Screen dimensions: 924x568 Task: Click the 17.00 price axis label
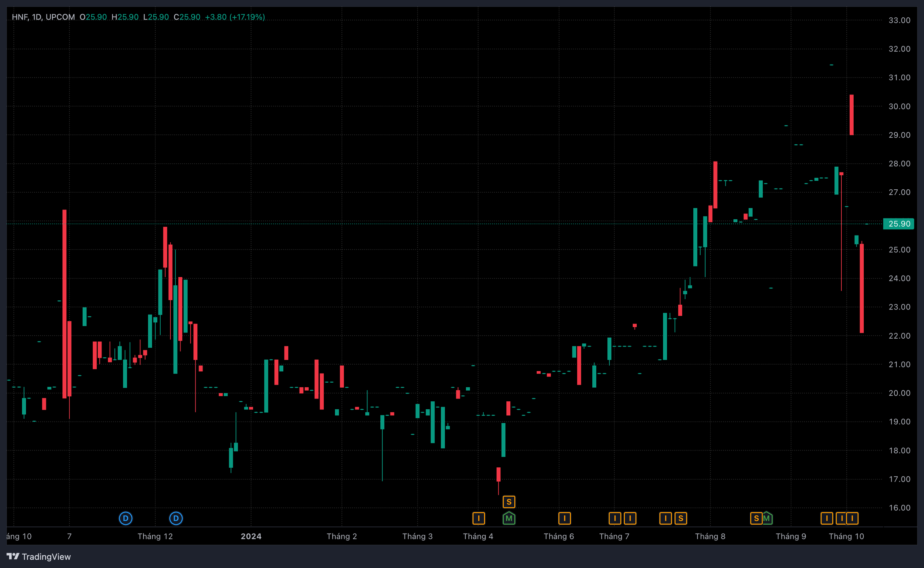point(899,479)
